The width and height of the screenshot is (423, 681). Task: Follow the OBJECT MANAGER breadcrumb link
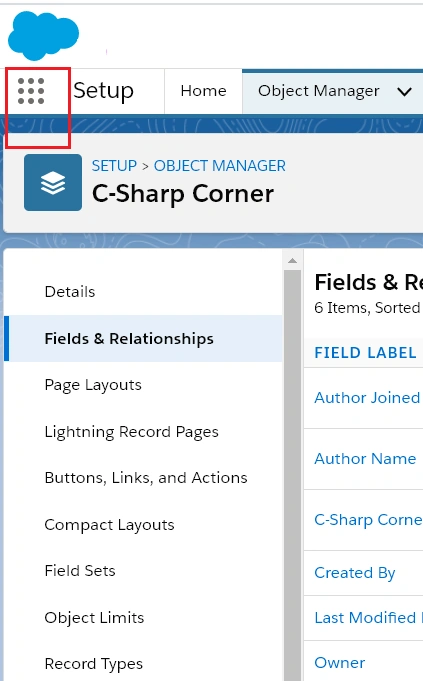tap(220, 166)
